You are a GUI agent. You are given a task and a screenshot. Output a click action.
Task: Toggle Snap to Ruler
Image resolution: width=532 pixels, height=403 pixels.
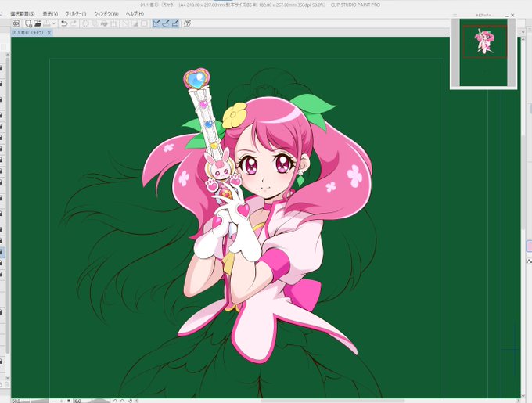point(156,23)
